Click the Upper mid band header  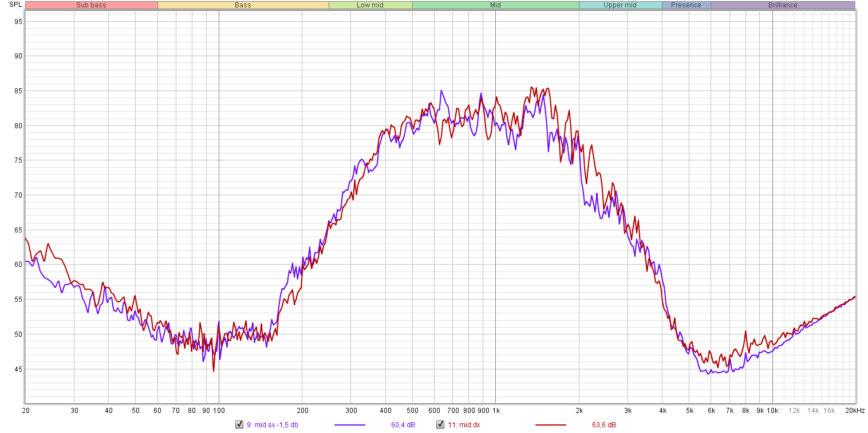click(x=621, y=5)
